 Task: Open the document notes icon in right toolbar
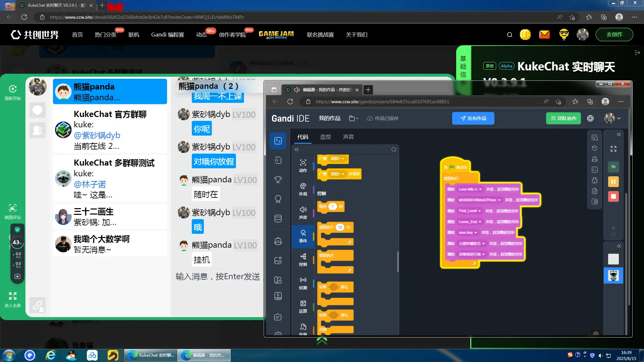pos(595,191)
